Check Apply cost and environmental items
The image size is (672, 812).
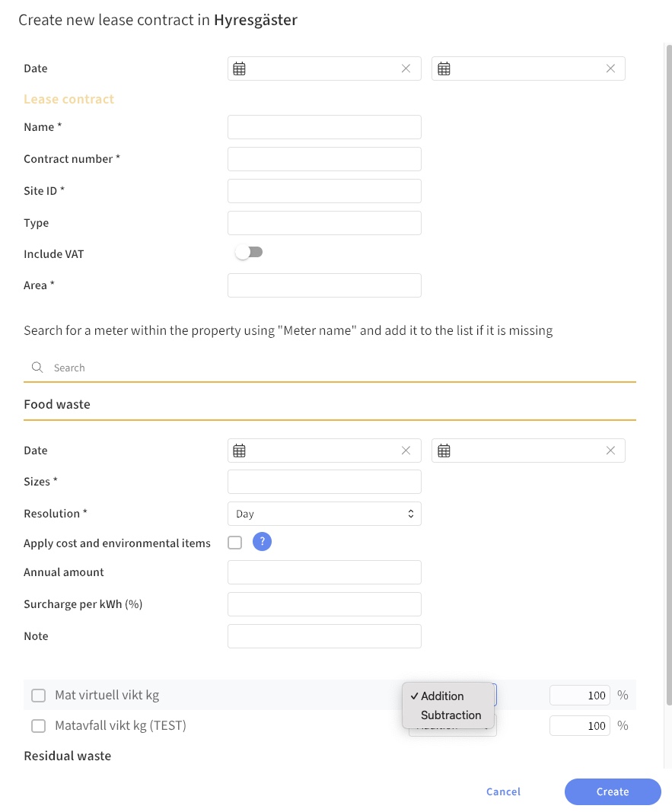pos(235,543)
